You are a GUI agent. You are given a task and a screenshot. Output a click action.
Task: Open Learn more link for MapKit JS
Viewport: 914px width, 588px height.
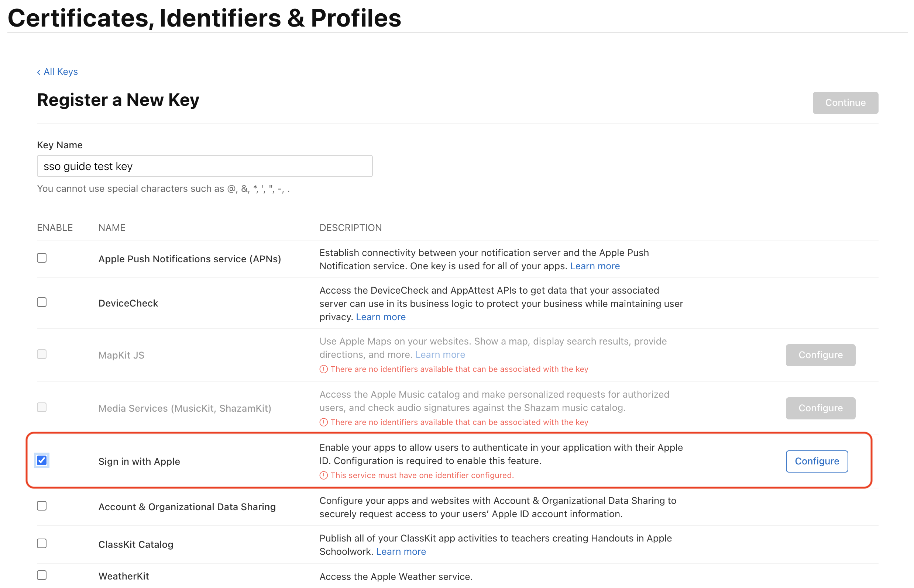point(440,355)
